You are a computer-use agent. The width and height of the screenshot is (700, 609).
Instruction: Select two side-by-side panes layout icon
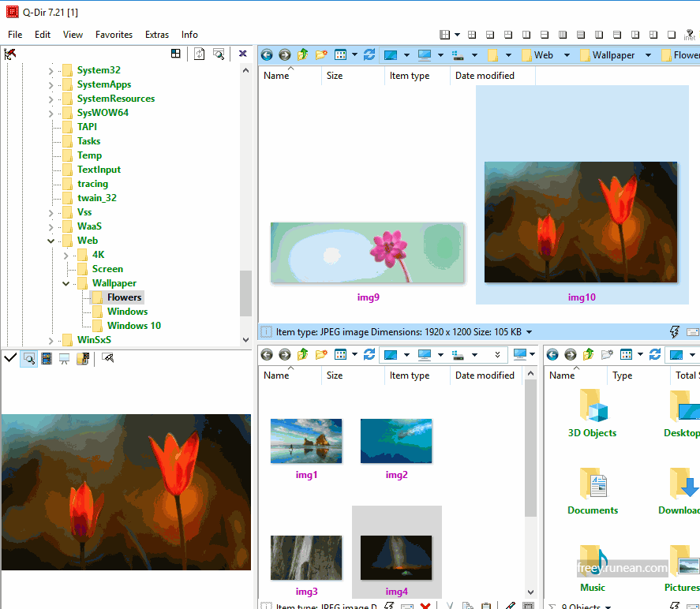[526, 35]
